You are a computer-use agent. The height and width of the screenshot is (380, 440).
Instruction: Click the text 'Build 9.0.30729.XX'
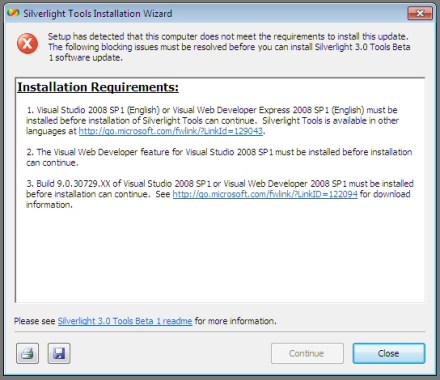pyautogui.click(x=73, y=184)
